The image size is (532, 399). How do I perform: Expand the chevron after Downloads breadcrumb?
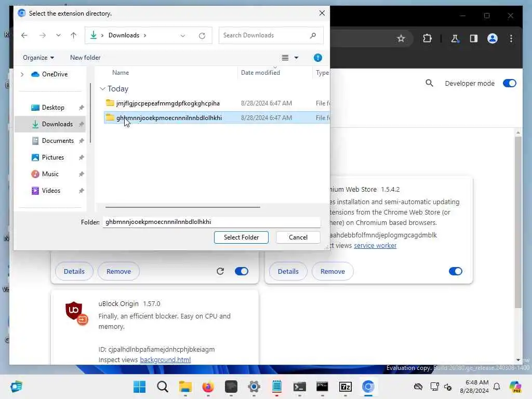[x=145, y=35]
